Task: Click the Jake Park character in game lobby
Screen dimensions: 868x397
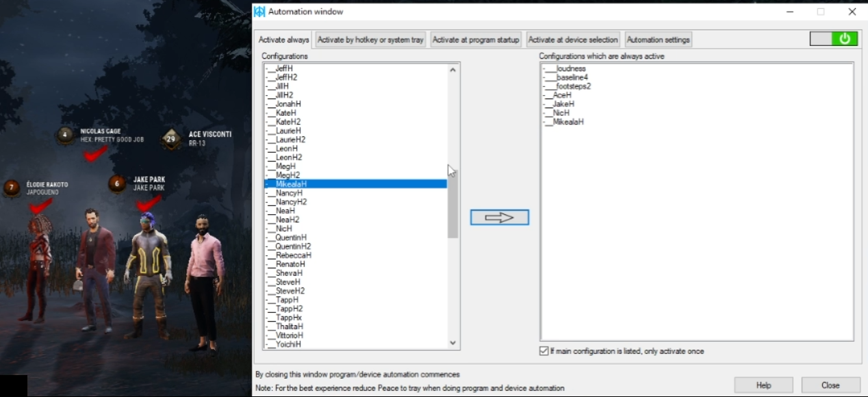Action: pyautogui.click(x=149, y=274)
